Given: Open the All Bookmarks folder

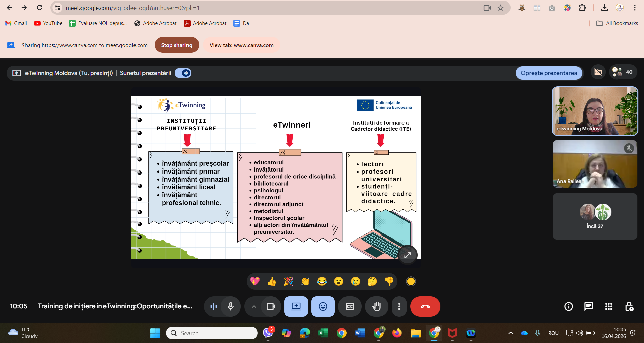Looking at the screenshot, I should tap(617, 23).
